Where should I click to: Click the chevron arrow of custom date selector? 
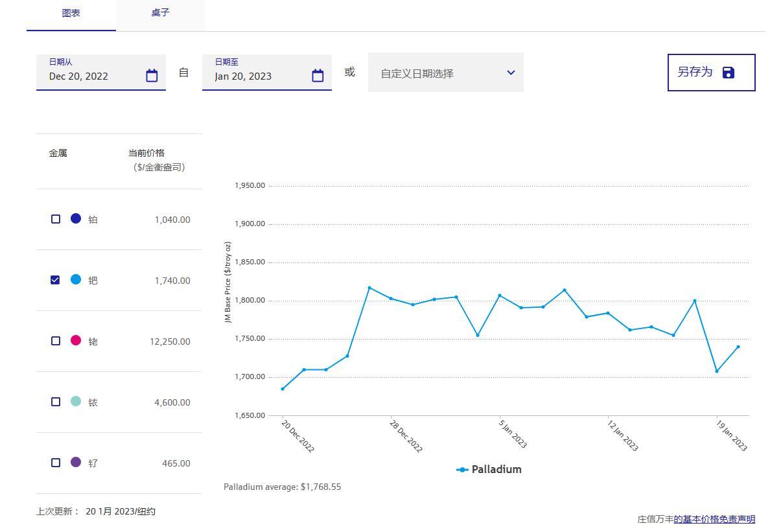click(511, 73)
